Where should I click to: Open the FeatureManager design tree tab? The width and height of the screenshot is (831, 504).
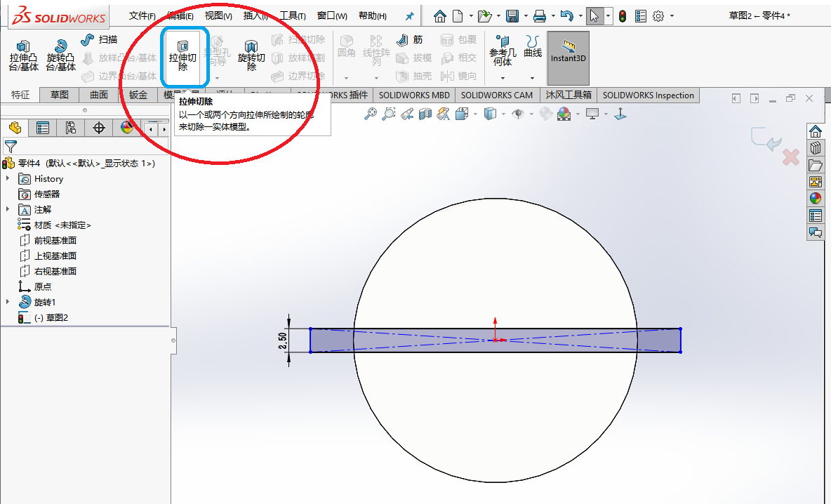pos(15,128)
